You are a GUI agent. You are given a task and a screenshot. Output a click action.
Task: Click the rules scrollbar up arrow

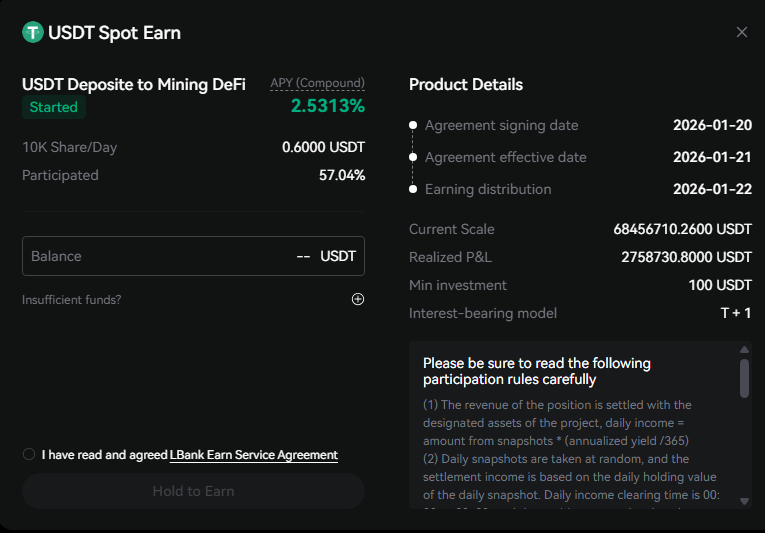pos(744,349)
